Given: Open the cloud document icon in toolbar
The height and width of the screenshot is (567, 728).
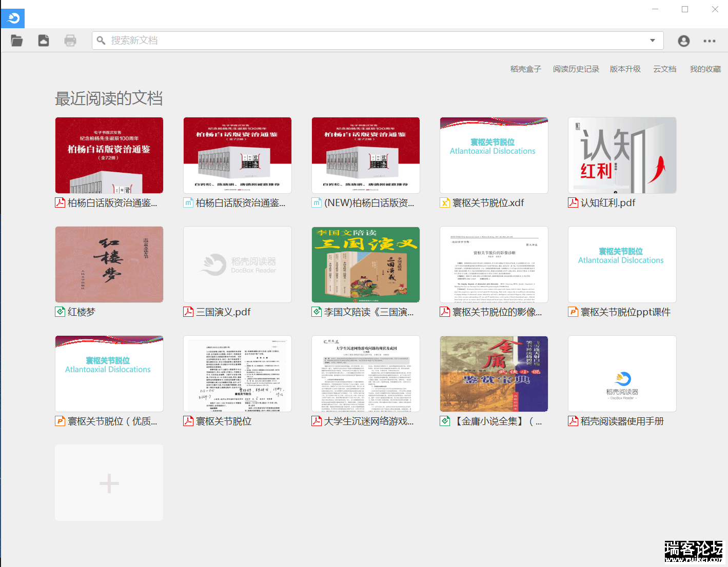Looking at the screenshot, I should pyautogui.click(x=44, y=40).
